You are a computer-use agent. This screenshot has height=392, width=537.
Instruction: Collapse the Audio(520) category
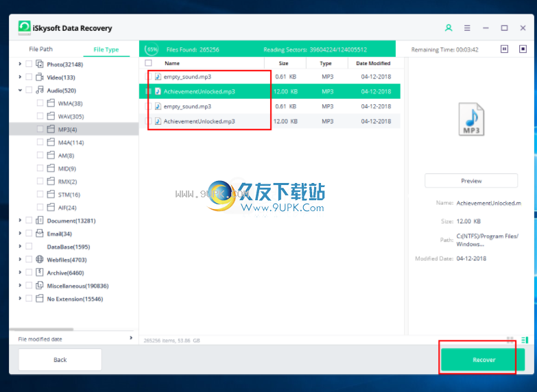(20, 90)
